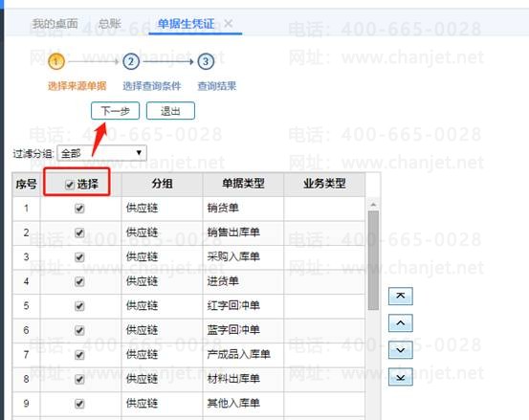Toggle the select-all 选择 header checkbox

(70, 185)
